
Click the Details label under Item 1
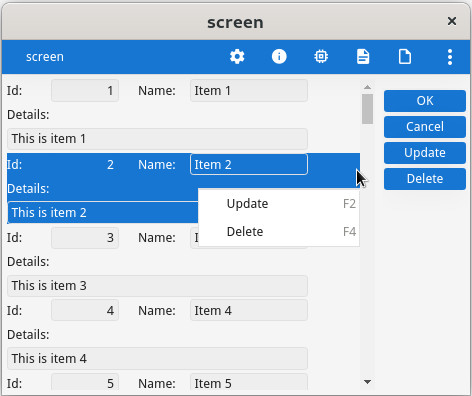pyautogui.click(x=28, y=115)
